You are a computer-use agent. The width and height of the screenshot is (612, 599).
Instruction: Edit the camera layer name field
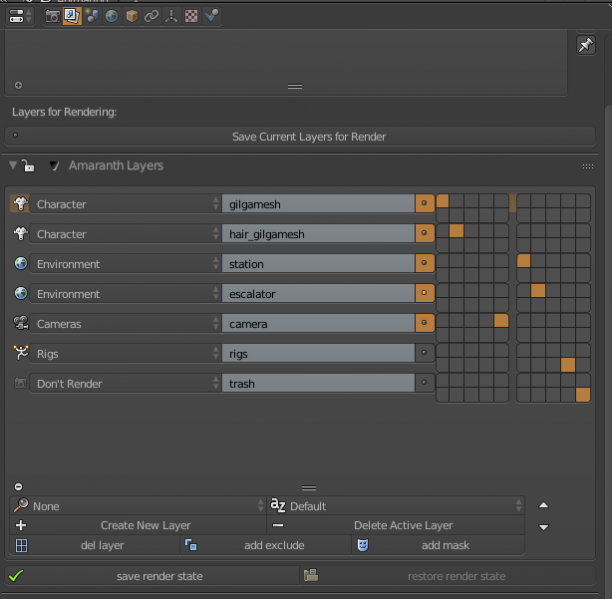318,323
